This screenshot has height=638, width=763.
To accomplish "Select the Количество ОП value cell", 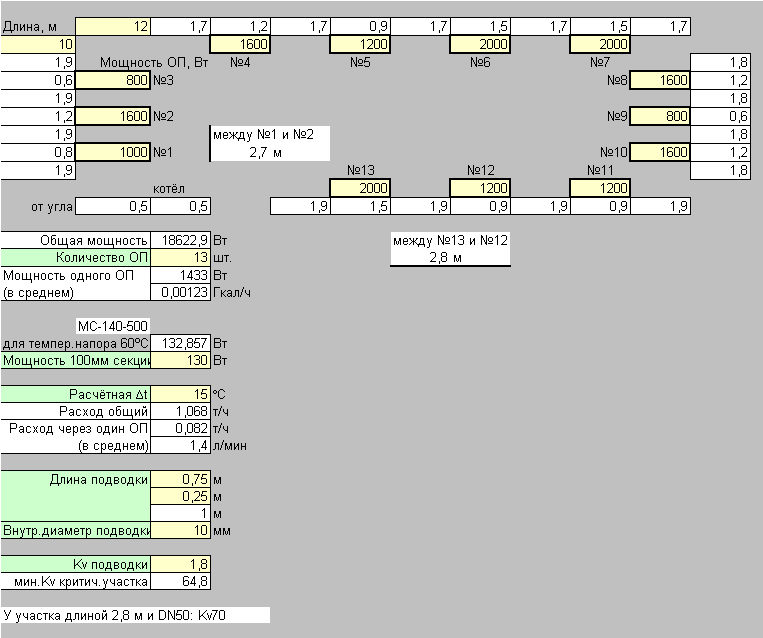I will coord(180,258).
